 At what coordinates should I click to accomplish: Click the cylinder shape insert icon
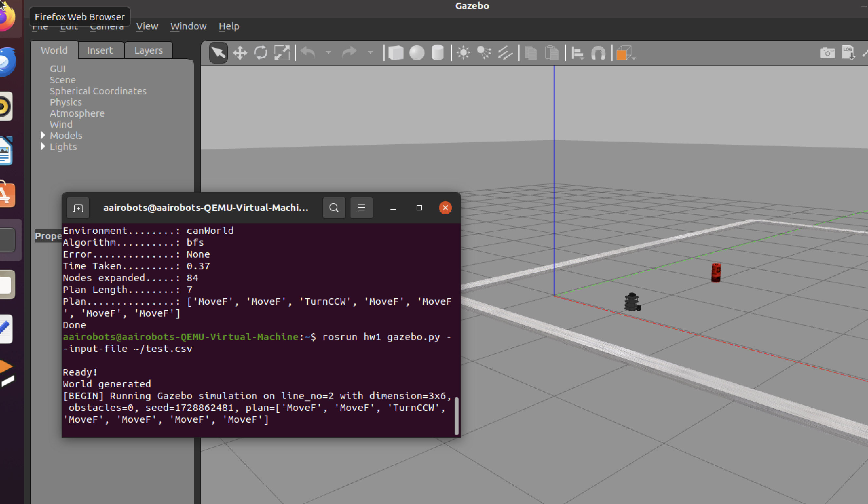point(438,53)
